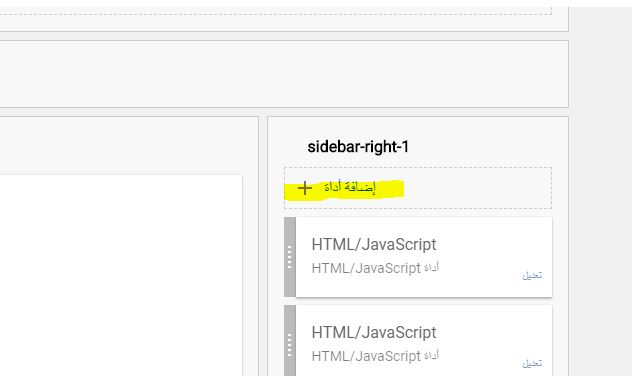Screen dimensions: 632x376
Task: Click the first gadget's HTML/JavaScript أداة subtitle
Action: point(375,268)
